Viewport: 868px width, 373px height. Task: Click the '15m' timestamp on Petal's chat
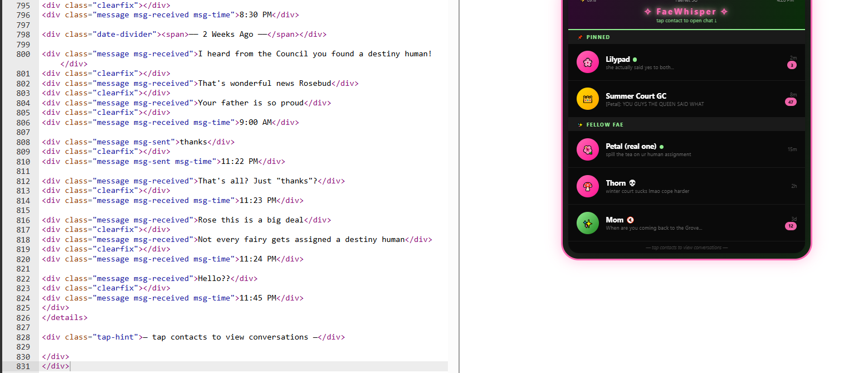(792, 149)
